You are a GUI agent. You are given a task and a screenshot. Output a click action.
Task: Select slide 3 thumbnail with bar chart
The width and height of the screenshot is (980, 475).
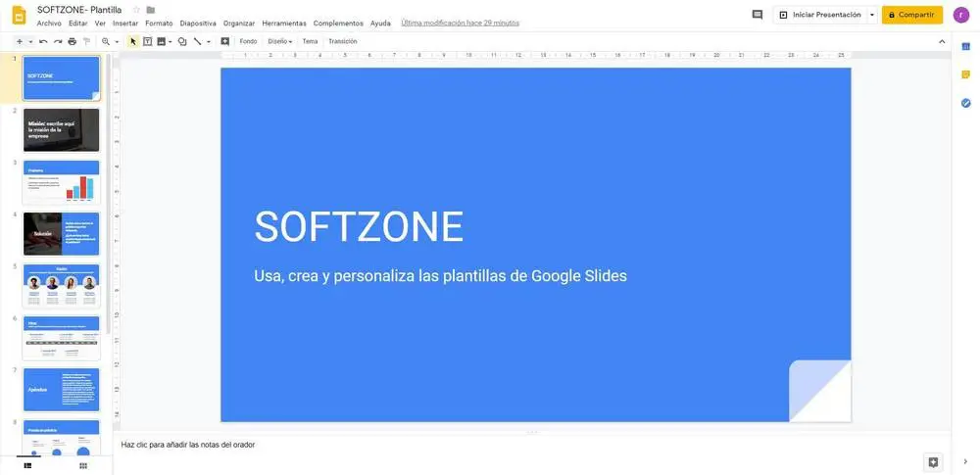pos(61,182)
